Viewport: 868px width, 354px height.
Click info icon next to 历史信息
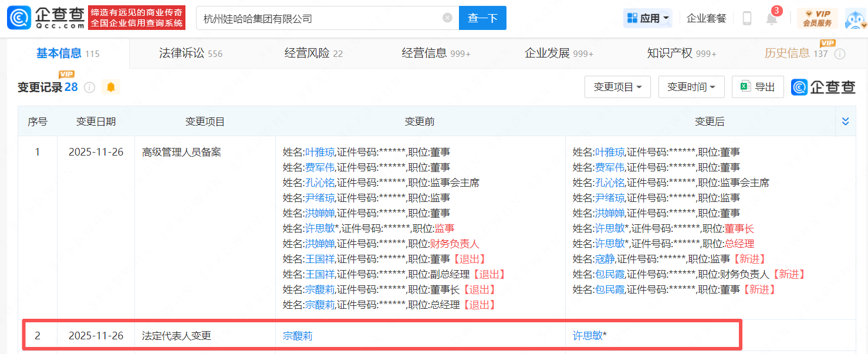840,54
